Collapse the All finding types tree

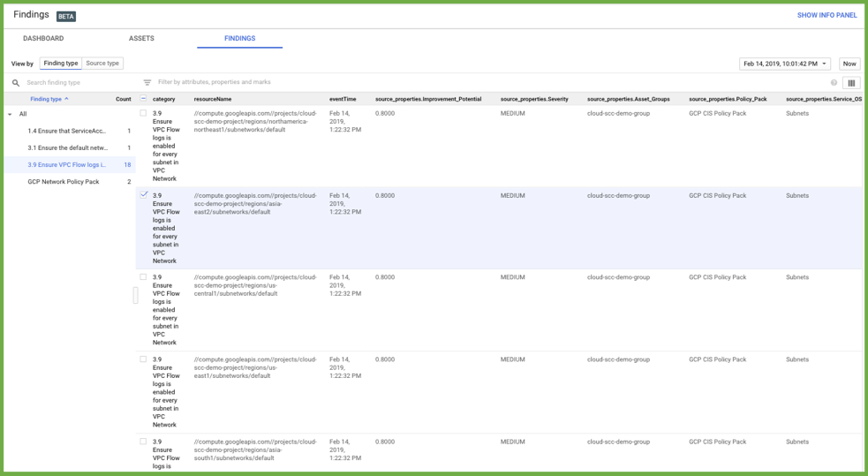[x=10, y=114]
